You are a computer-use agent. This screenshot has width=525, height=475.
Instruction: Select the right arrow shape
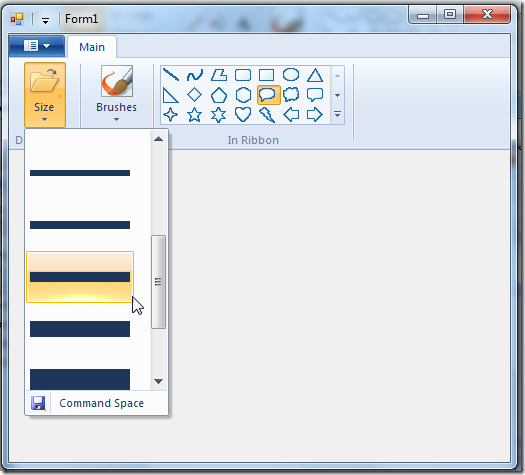(x=315, y=115)
